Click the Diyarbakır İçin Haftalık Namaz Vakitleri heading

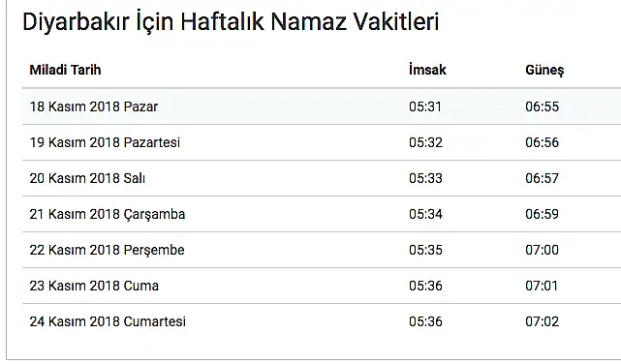click(231, 21)
